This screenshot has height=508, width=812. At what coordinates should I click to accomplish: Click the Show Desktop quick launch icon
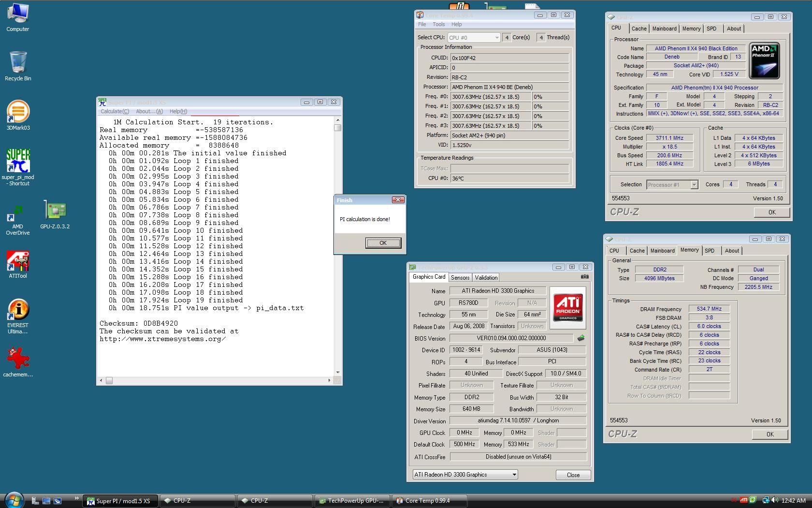pyautogui.click(x=46, y=501)
